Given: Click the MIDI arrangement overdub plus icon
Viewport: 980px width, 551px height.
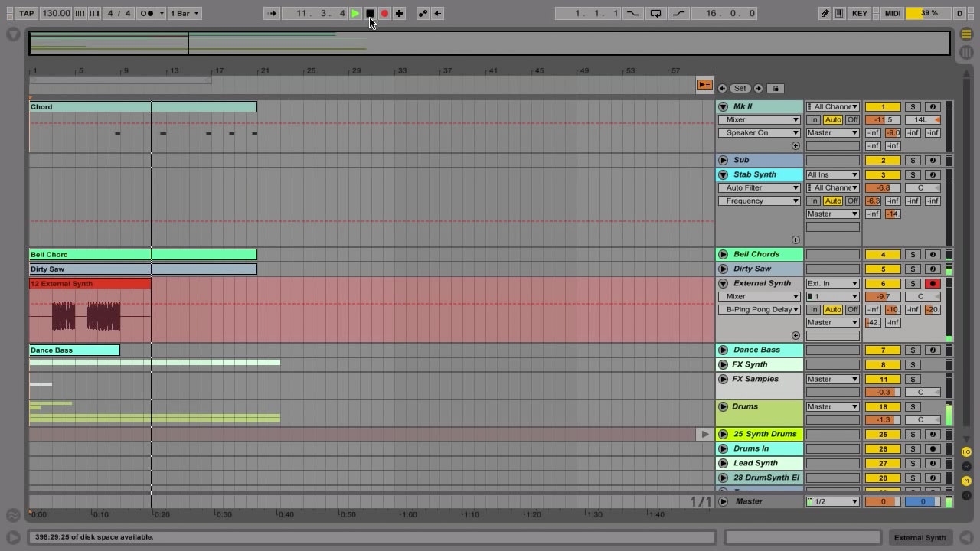Looking at the screenshot, I should pos(398,13).
